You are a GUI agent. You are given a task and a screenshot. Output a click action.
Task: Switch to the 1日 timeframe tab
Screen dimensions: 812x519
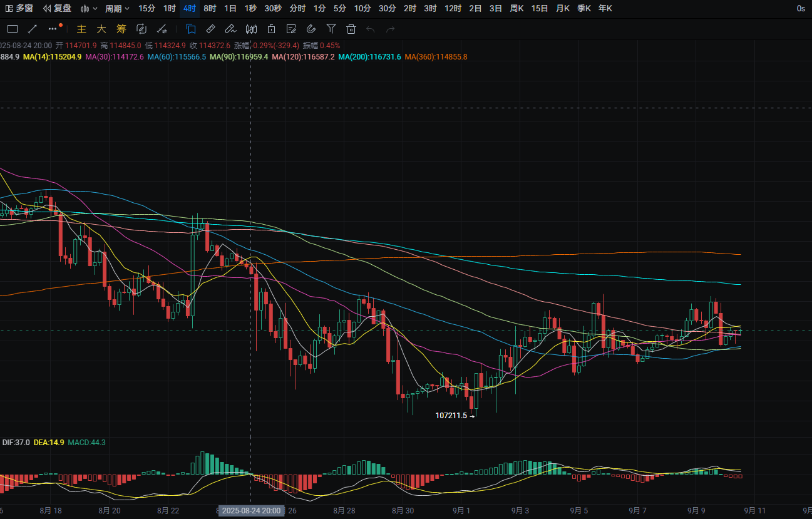pos(230,9)
